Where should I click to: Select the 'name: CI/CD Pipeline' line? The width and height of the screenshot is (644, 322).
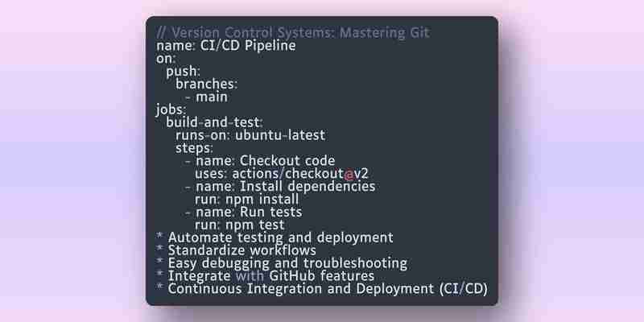(226, 45)
